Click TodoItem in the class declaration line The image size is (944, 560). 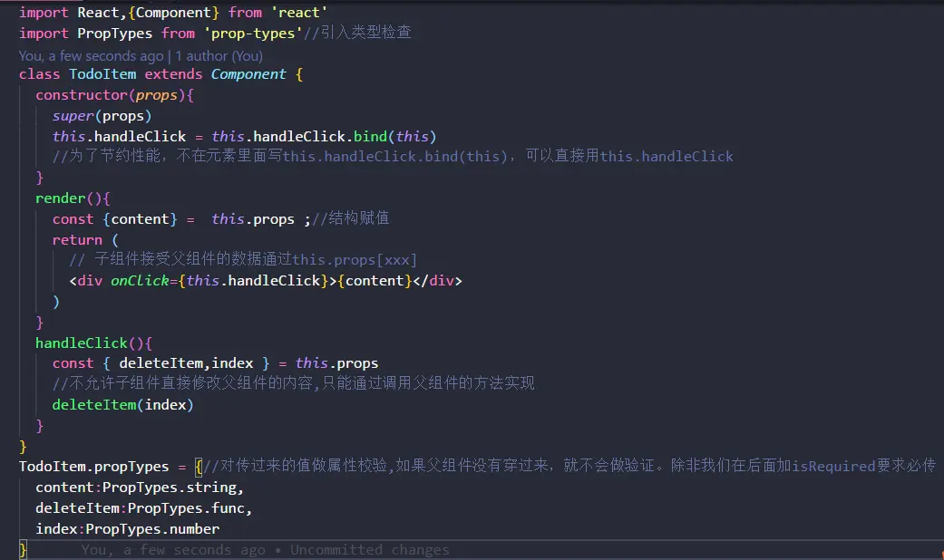(x=102, y=74)
